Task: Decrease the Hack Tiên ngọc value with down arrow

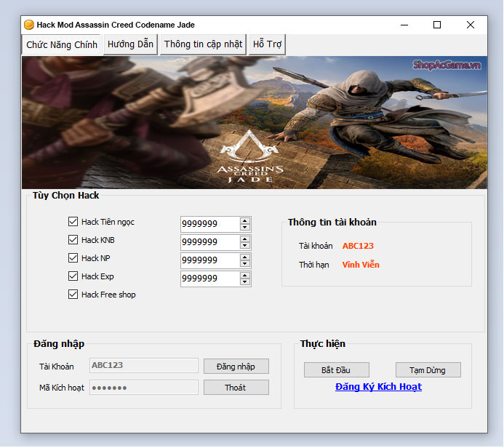Action: [x=245, y=228]
